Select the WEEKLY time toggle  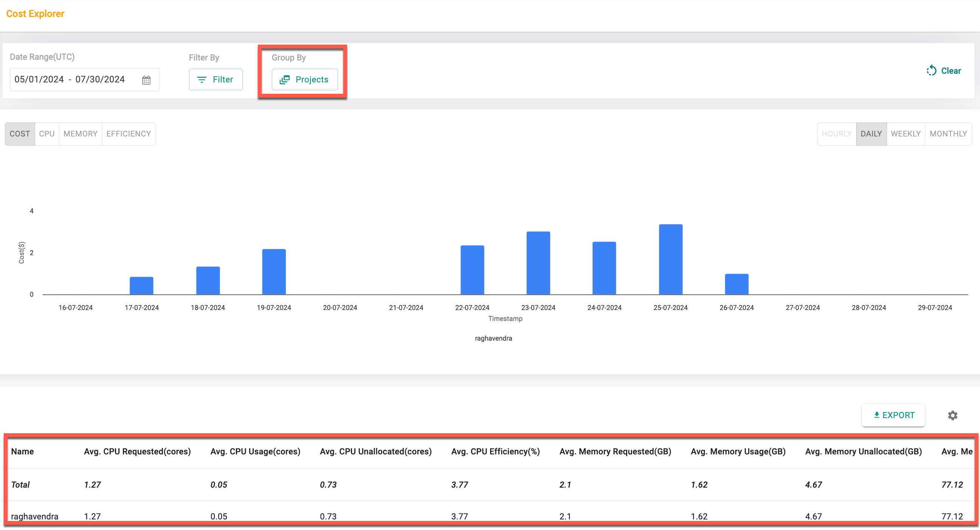pos(906,134)
